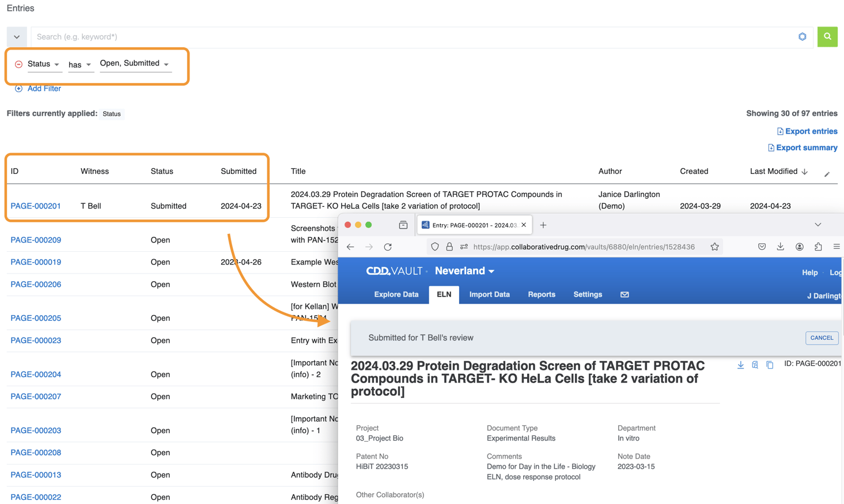The width and height of the screenshot is (844, 504).
Task: Expand the Neverland vault dropdown
Action: tap(464, 271)
